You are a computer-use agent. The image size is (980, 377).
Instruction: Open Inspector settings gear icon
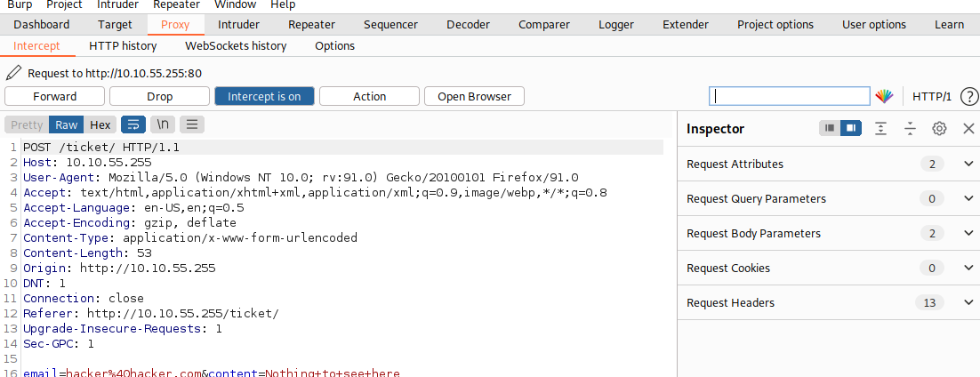[939, 129]
